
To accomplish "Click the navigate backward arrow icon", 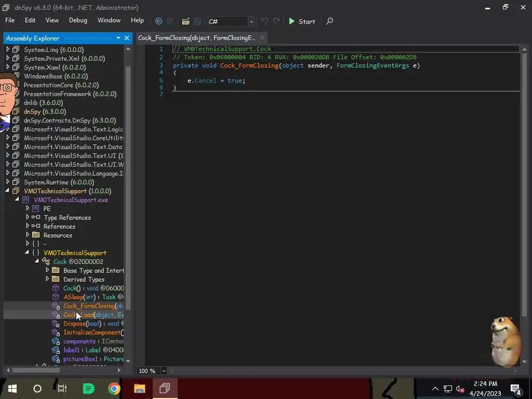I will (x=158, y=21).
